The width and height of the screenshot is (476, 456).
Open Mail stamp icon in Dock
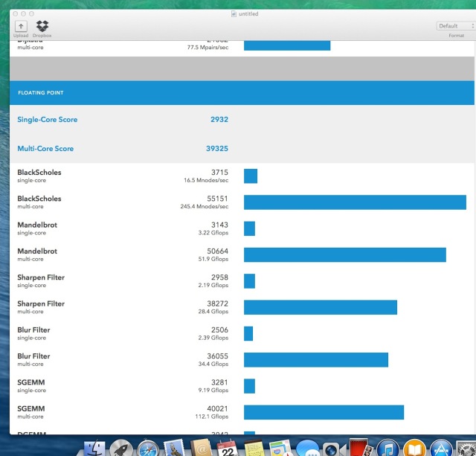pyautogui.click(x=174, y=448)
